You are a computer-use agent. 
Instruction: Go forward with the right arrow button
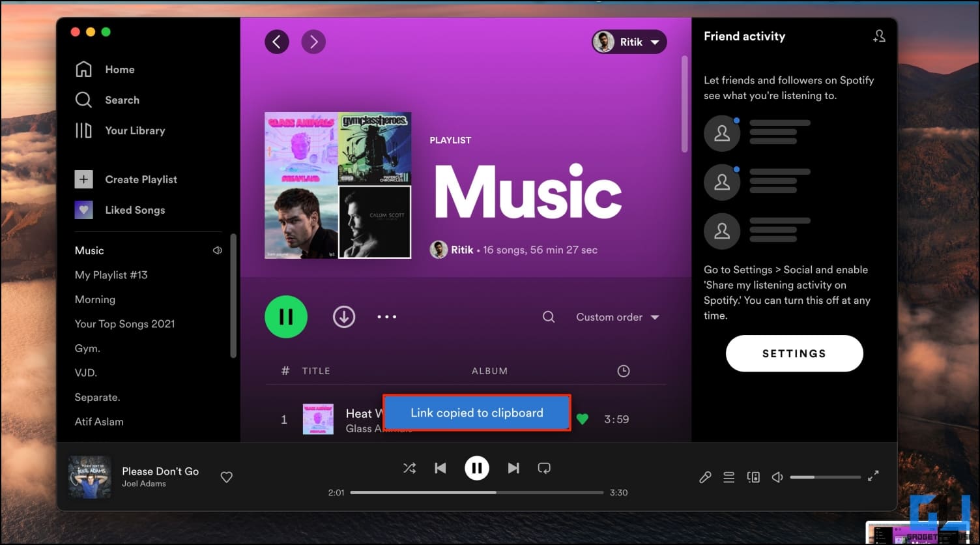click(313, 42)
